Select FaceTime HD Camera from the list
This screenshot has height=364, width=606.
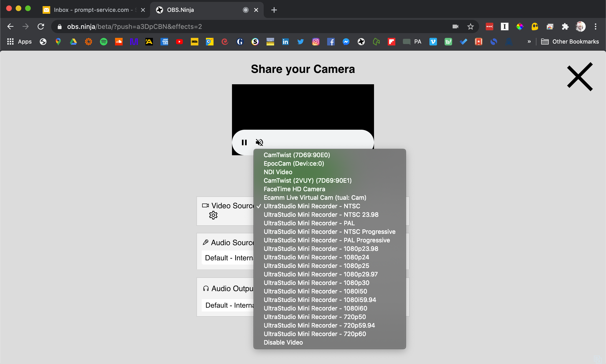tap(294, 189)
